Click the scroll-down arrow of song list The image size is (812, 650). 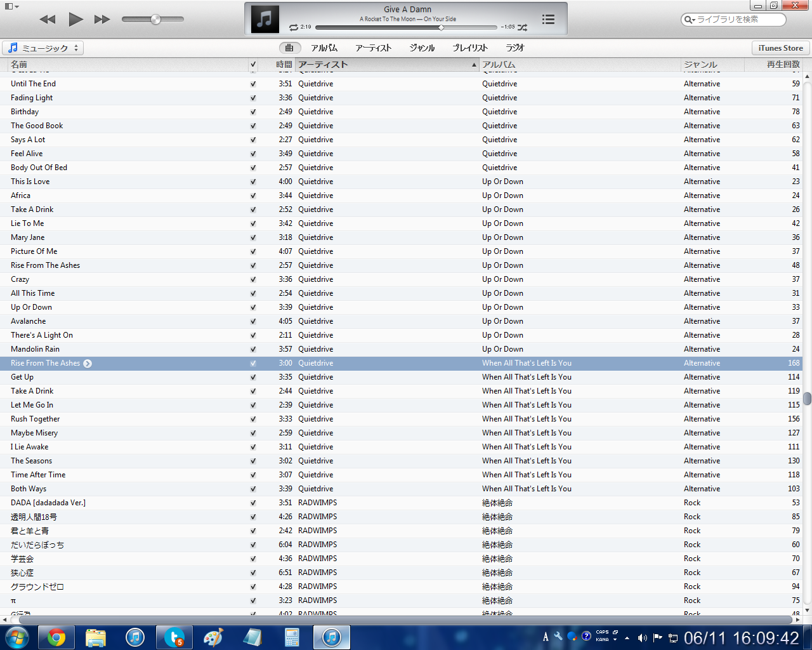[807, 610]
